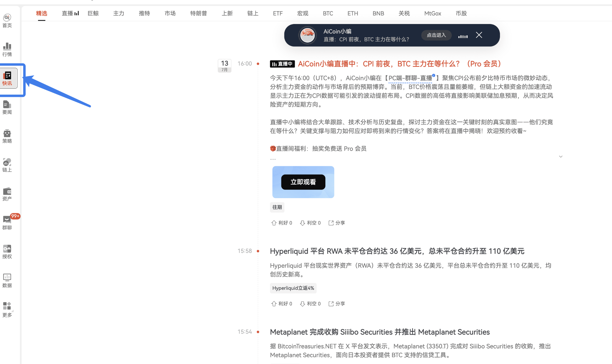Switch to the MtGox tab
The width and height of the screenshot is (612, 364).
[433, 13]
